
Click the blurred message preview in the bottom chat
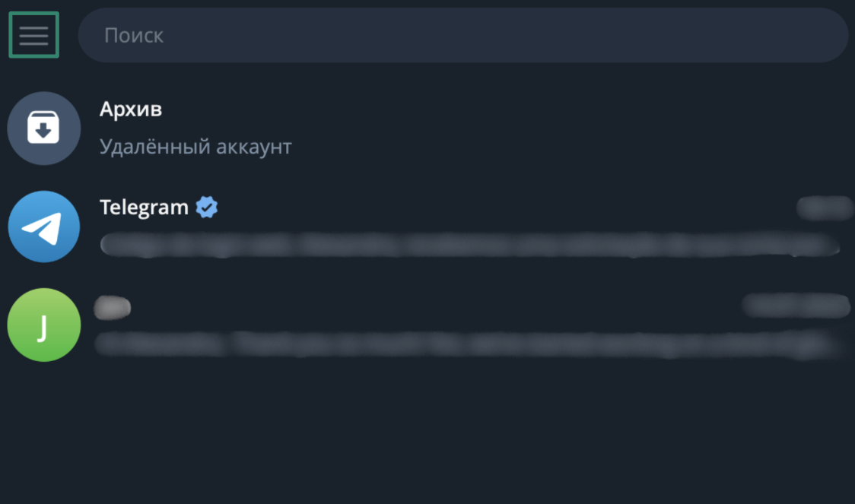click(456, 344)
